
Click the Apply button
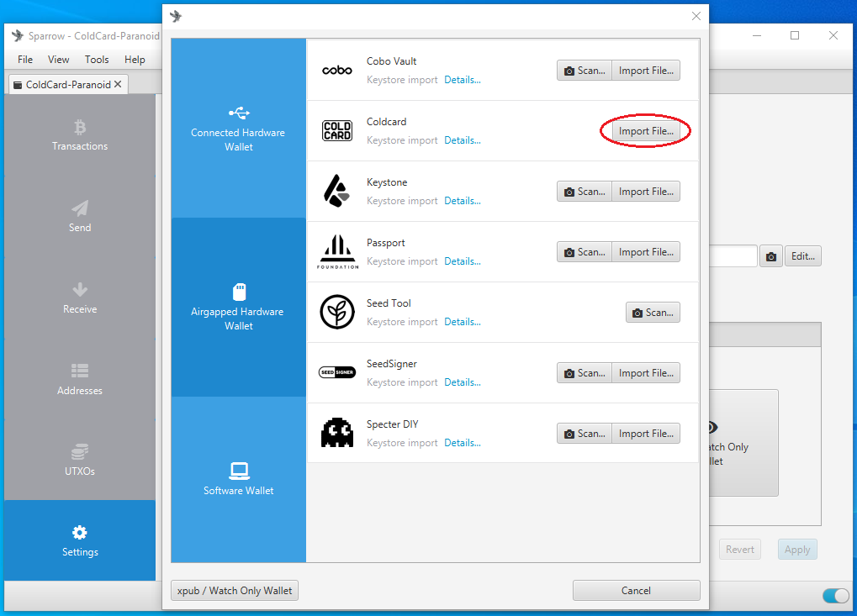[797, 550]
